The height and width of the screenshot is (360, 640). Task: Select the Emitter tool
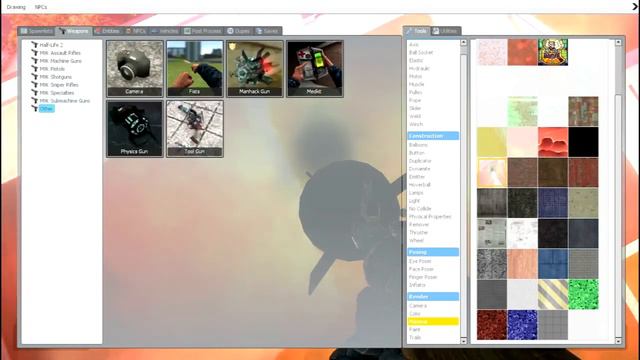[x=417, y=177]
